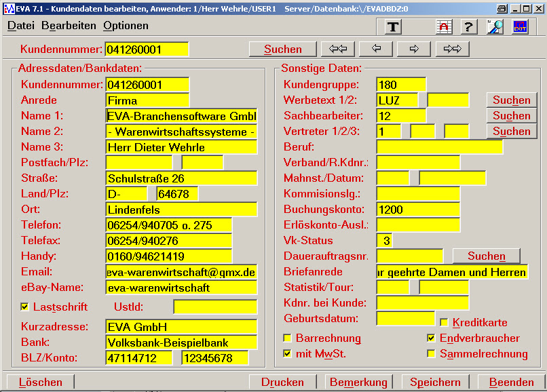Click the empty Kommisionslg. field
The width and height of the screenshot is (547, 392).
pyautogui.click(x=418, y=194)
